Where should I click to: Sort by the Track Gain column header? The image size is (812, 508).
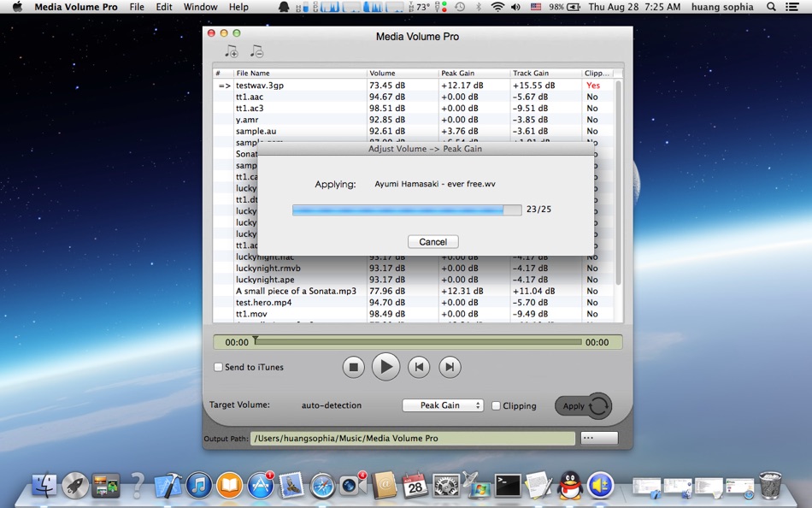coord(545,73)
